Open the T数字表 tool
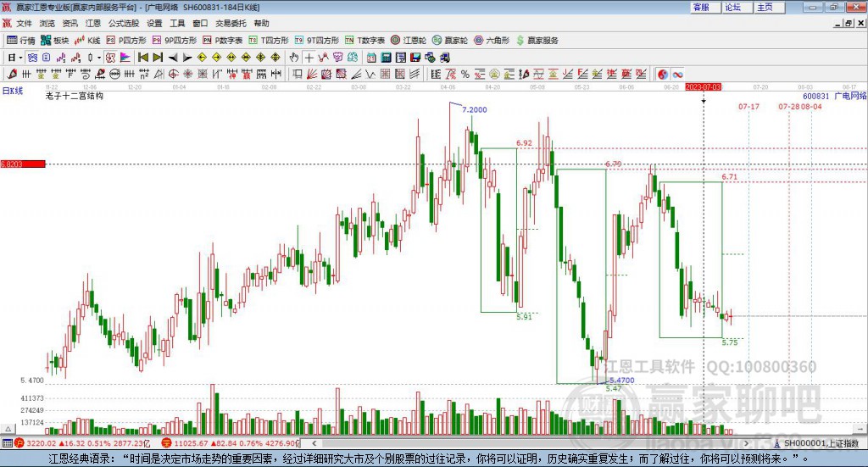This screenshot has height=467, width=868. (364, 41)
